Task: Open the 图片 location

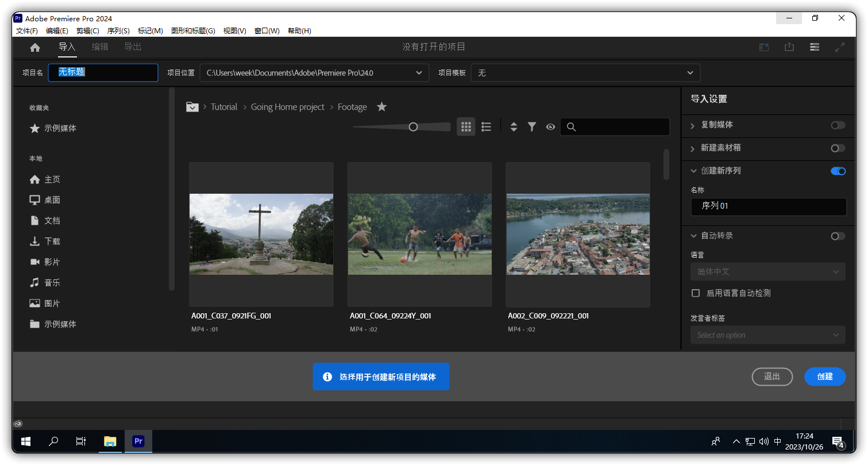Action: [45, 303]
